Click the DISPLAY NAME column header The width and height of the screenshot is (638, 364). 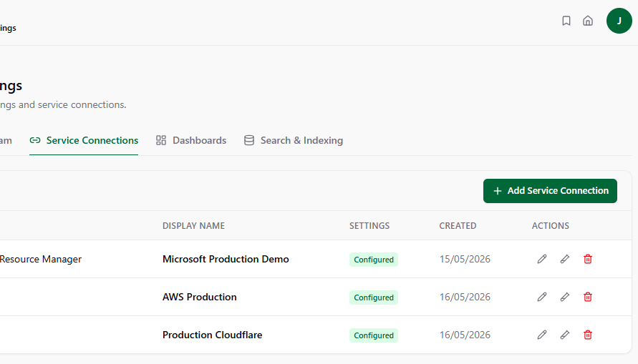193,226
